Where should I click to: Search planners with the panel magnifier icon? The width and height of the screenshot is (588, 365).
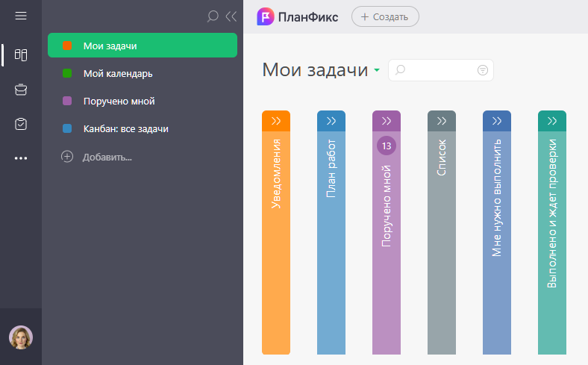coord(213,16)
